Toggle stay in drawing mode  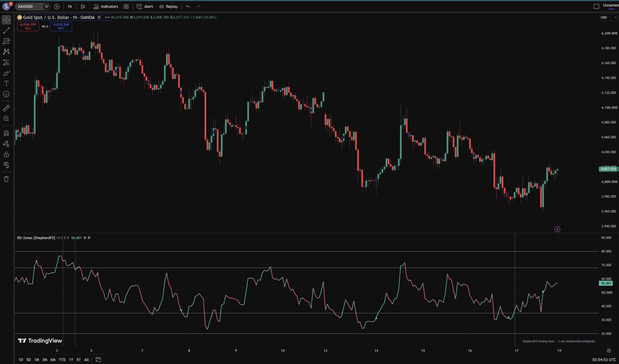click(6, 144)
